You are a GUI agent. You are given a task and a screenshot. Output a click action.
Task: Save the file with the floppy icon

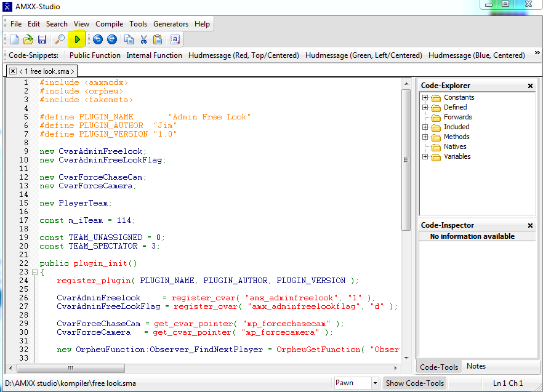click(x=42, y=39)
